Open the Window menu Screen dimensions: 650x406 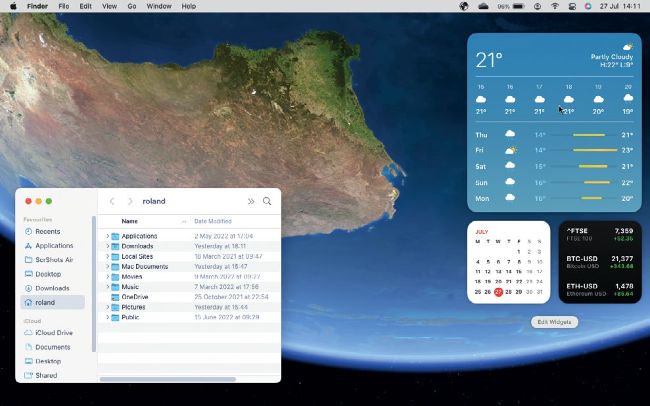click(159, 6)
